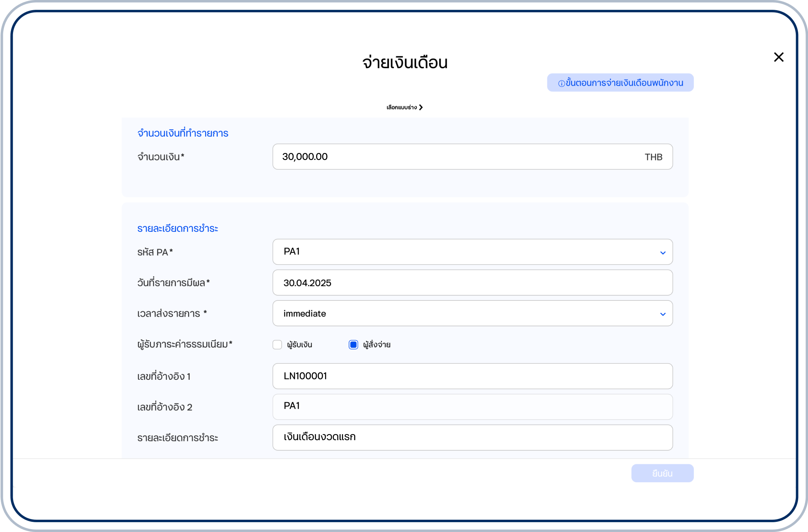This screenshot has width=808, height=532.
Task: Click the chevron next to เลือกแบบร่าง
Action: 421,107
